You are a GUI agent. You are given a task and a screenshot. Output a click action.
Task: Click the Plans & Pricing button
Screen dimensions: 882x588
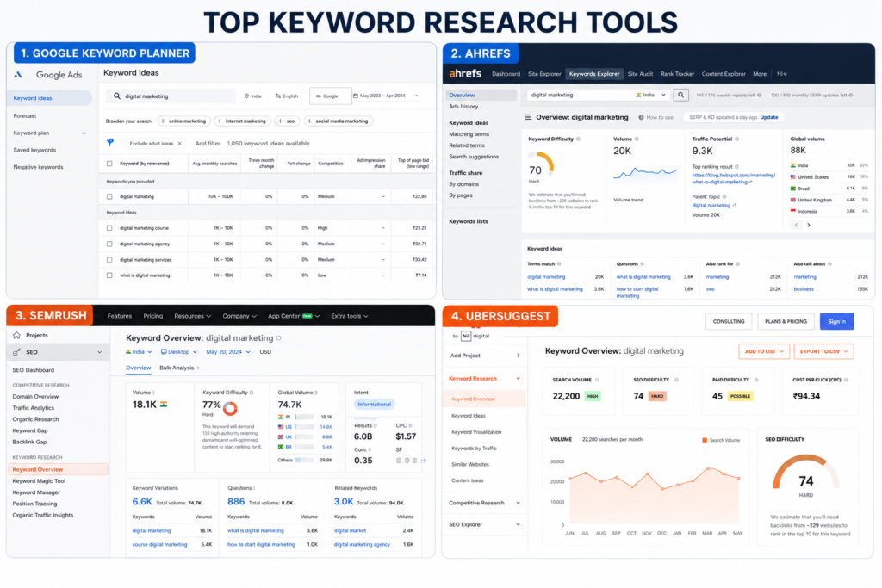tap(786, 321)
